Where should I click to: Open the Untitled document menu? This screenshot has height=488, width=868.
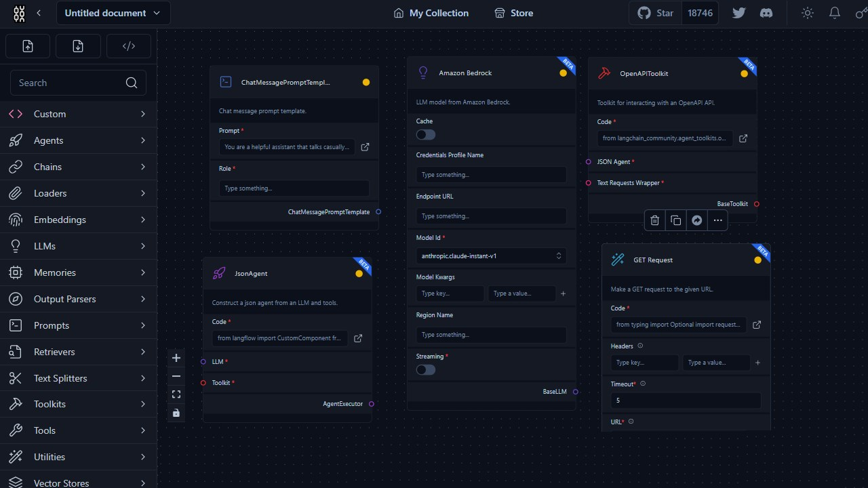click(x=113, y=13)
